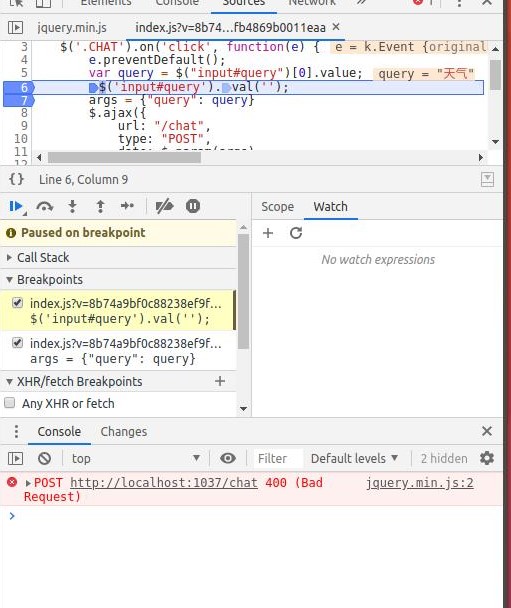This screenshot has width=511, height=608.
Task: Remove breakpoint marker on line 6
Action: 19,87
